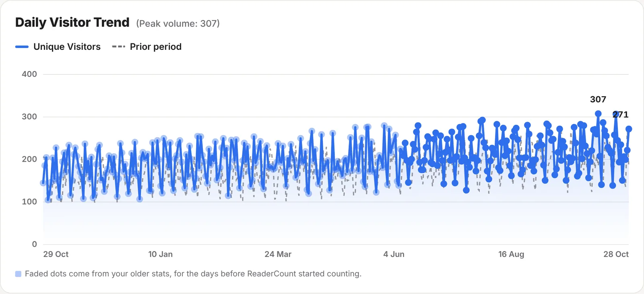Click the "10 Jan" x-axis date label
The width and height of the screenshot is (644, 294).
(161, 254)
